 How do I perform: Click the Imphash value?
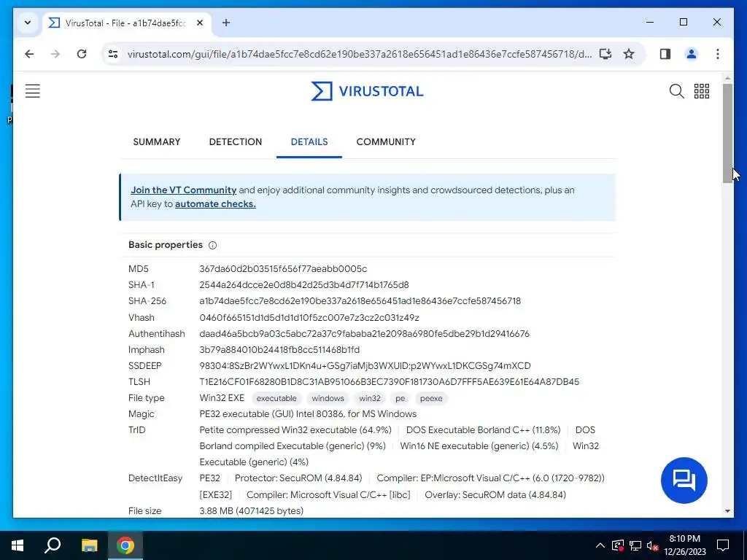(x=279, y=349)
